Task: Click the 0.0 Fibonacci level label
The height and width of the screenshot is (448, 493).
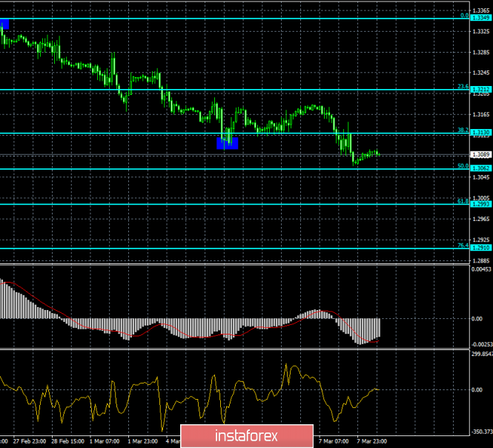Action: (464, 15)
